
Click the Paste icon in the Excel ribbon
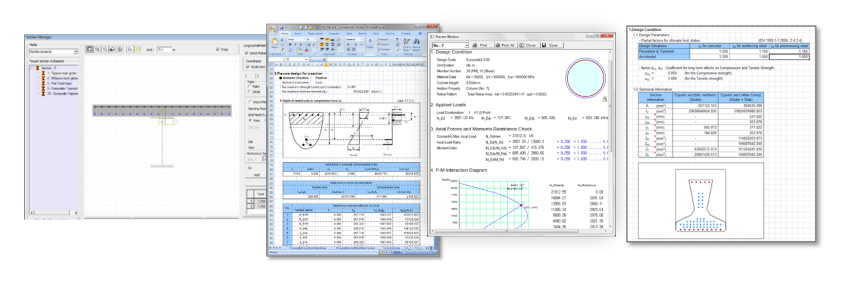(275, 43)
